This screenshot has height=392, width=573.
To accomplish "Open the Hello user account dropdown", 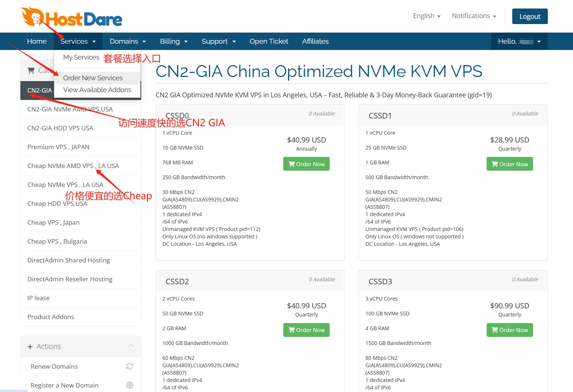I will tap(519, 41).
